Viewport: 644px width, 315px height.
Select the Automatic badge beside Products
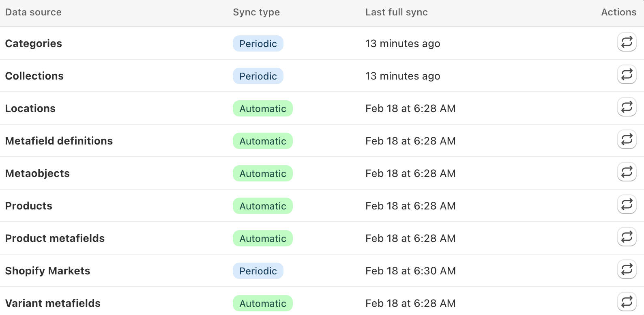[x=263, y=206]
